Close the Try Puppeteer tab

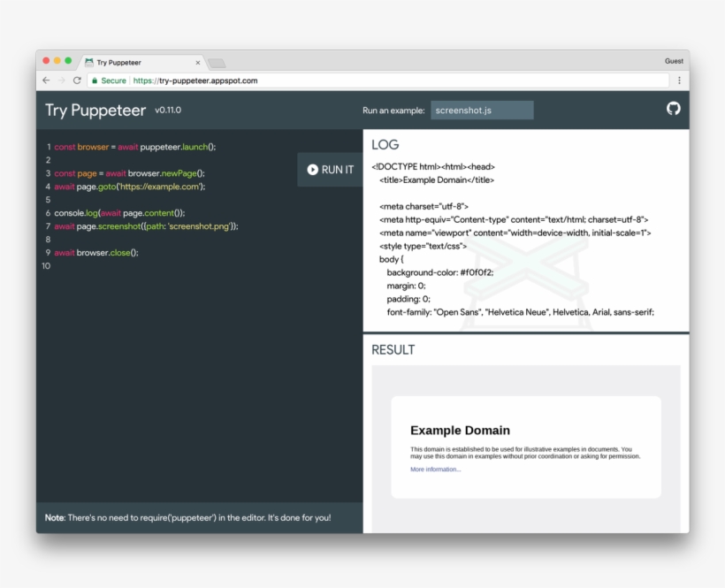pos(197,62)
